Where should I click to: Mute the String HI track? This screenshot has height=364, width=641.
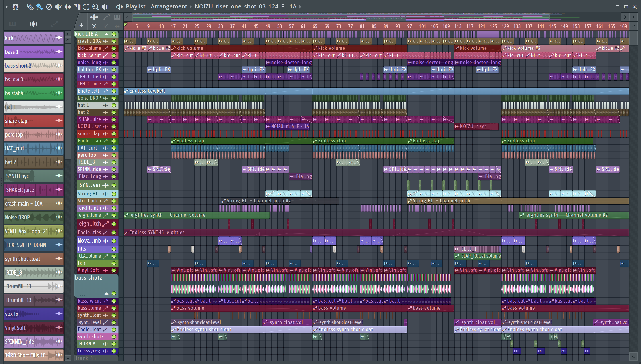[x=114, y=194]
